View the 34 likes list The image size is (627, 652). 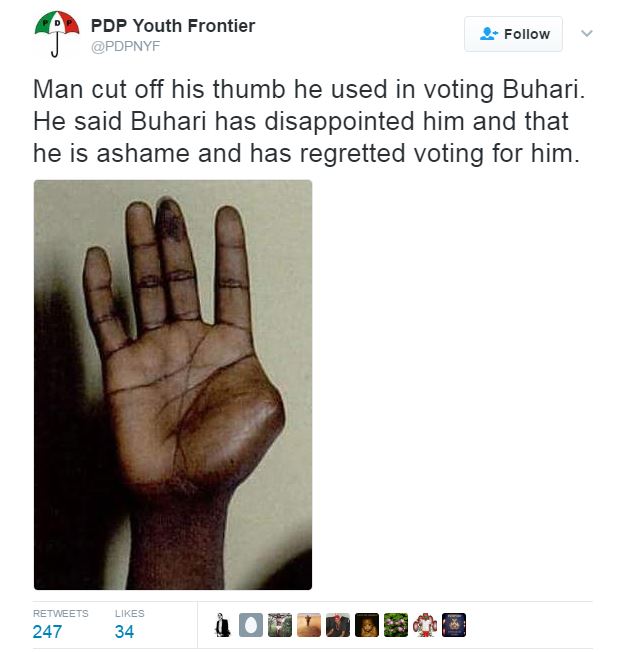click(x=124, y=631)
